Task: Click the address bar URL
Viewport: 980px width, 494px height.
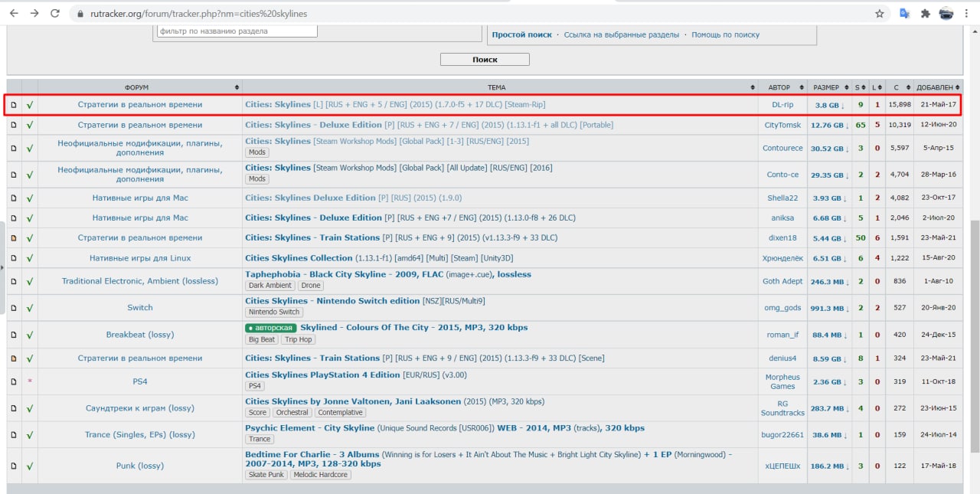Action: click(x=199, y=14)
